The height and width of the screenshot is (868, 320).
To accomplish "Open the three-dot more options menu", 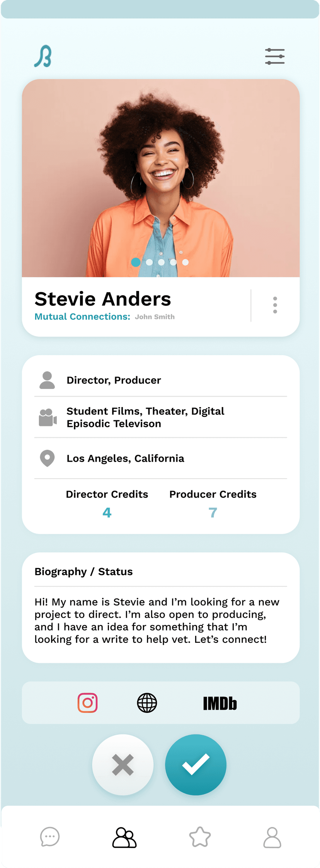I will click(275, 305).
